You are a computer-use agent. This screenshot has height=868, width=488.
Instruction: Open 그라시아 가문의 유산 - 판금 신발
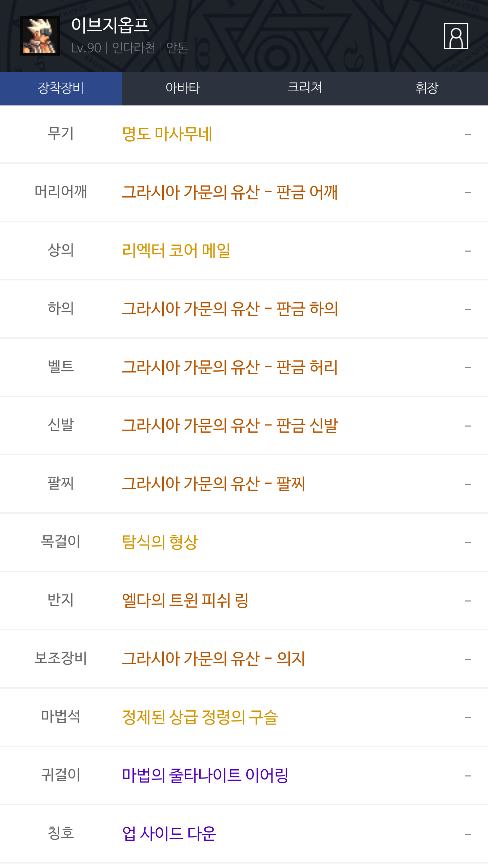pos(230,426)
